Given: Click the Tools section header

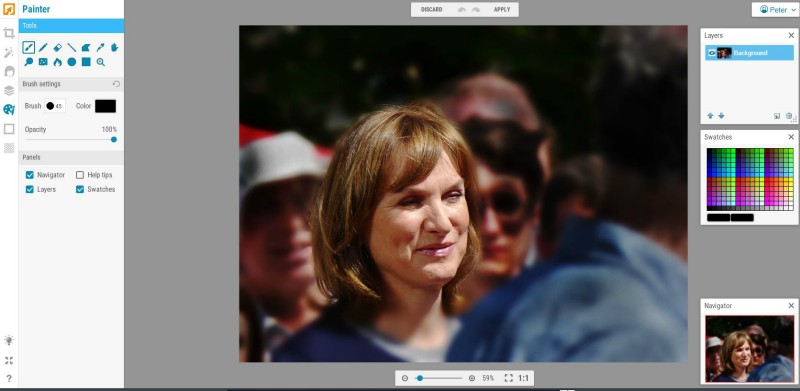Looking at the screenshot, I should (x=71, y=26).
